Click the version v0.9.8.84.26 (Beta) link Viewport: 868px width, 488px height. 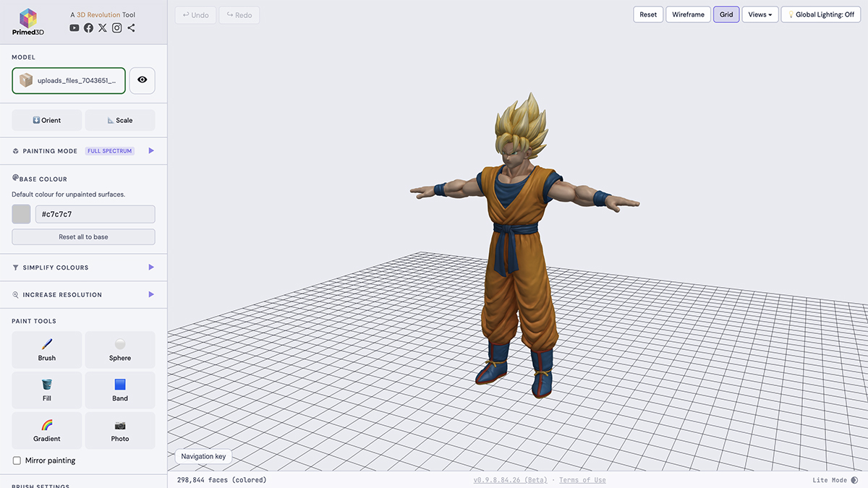pos(511,480)
